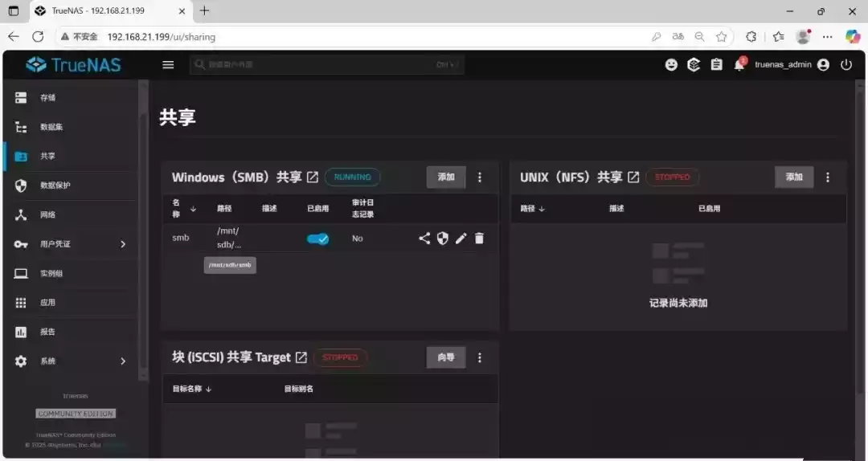Screen dimensions: 868x461
Task: Open a new browser tab
Action: (x=204, y=10)
